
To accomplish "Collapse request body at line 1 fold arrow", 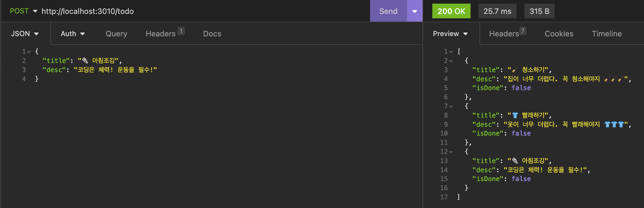I will 29,52.
